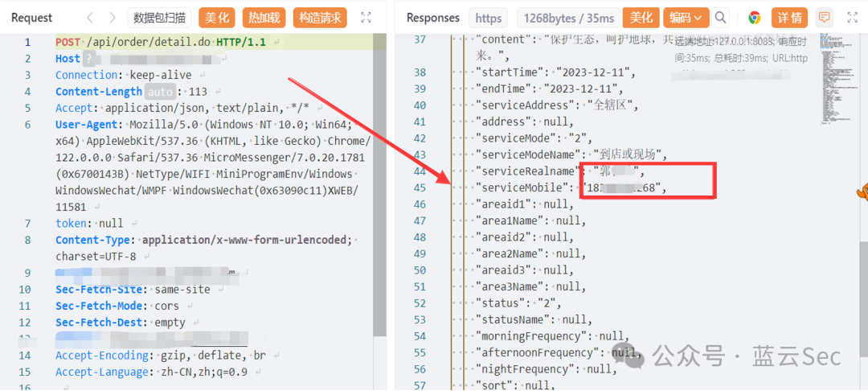Click the "morningFrequency": null line
Viewport: 868px width, 391px height.
552,336
